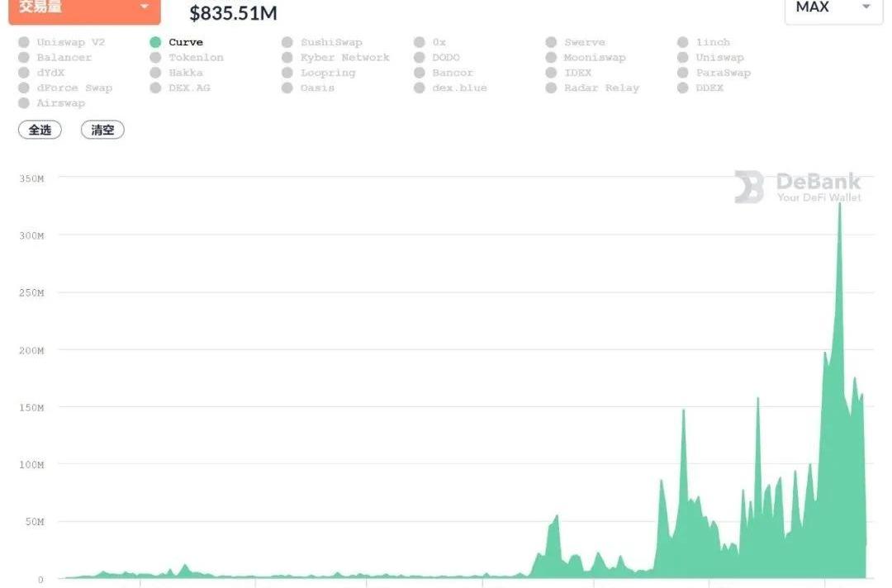
Task: Click the dYdX legend dot
Action: [x=24, y=73]
